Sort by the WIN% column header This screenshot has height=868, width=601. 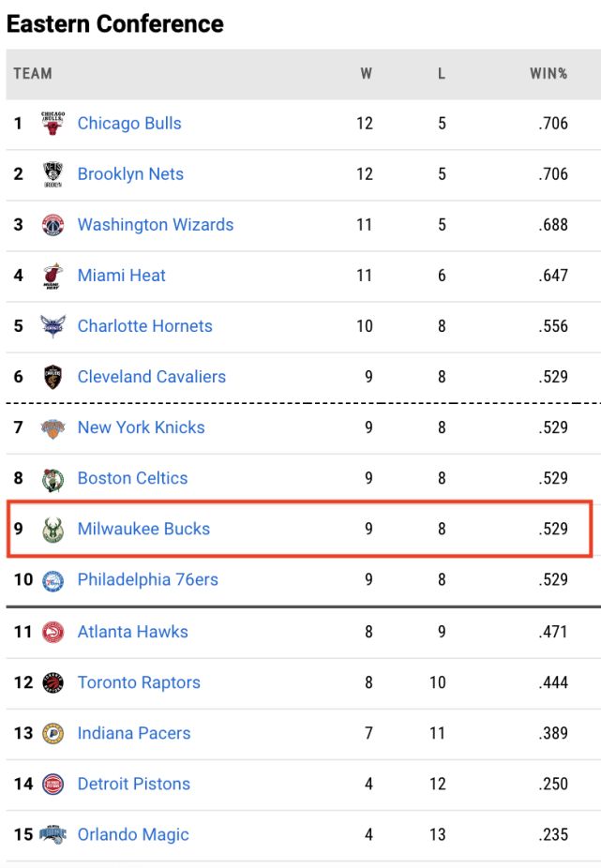pos(548,73)
